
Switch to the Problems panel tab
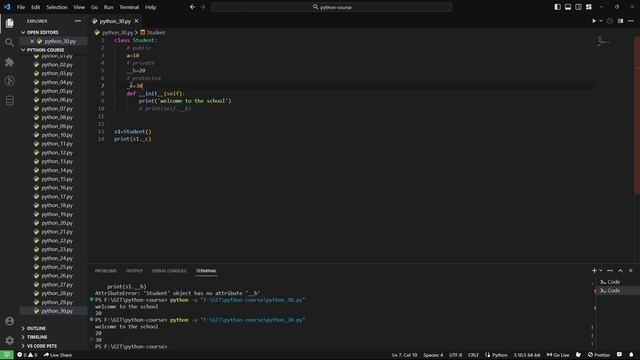pyautogui.click(x=106, y=271)
